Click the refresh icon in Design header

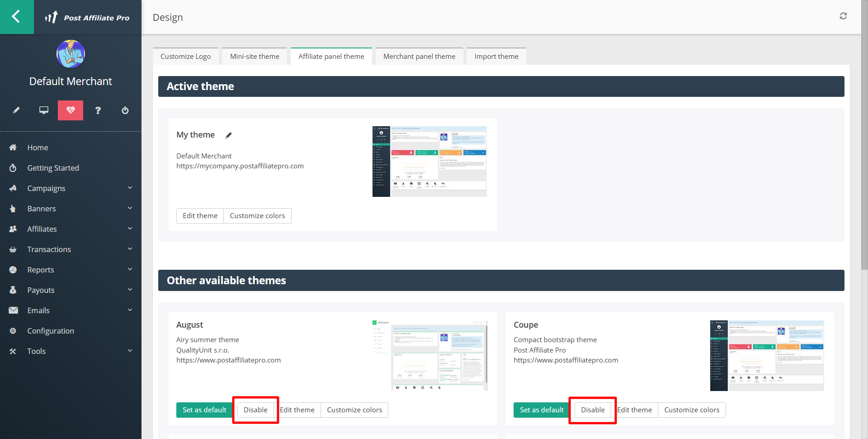coord(843,16)
